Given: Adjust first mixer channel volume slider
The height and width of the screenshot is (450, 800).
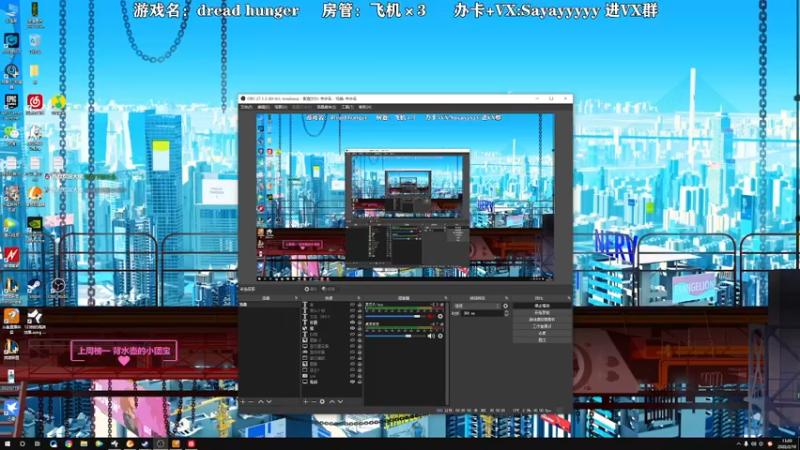Looking at the screenshot, I should 395,316.
